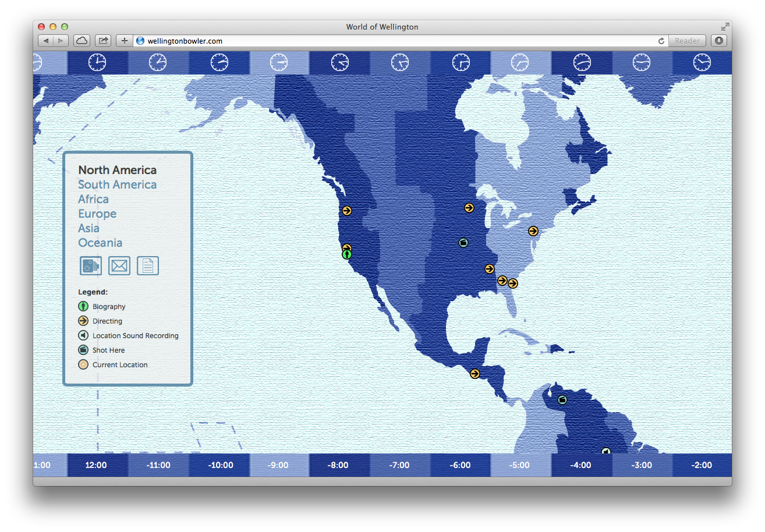Select the Shot Here marker in the central US
The image size is (765, 532).
pyautogui.click(x=463, y=243)
